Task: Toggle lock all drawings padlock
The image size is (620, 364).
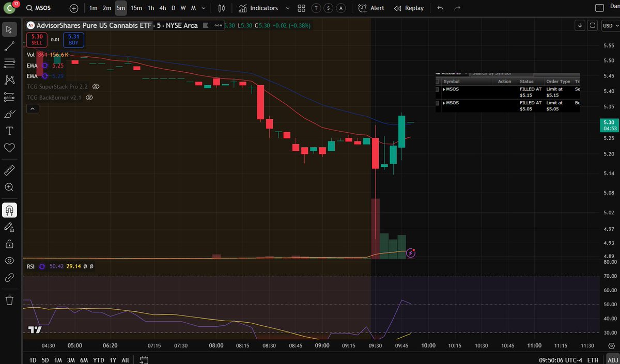Action: (9, 244)
